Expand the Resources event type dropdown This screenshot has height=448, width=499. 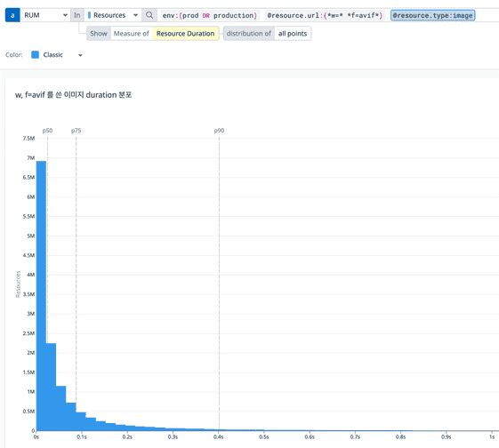point(113,15)
